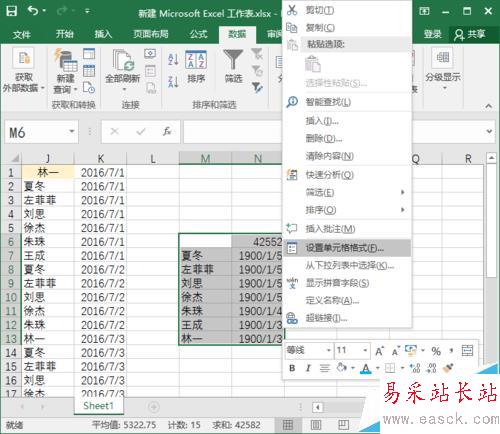Click cell J1 containing 林一
Screen dimensions: 500x434
[48, 172]
